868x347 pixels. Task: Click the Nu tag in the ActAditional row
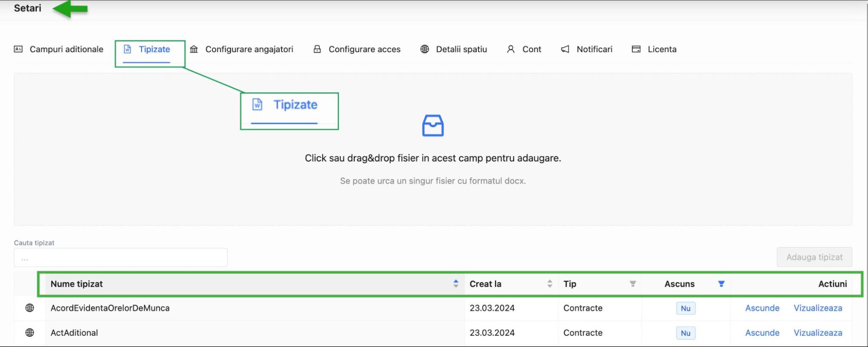pos(686,333)
